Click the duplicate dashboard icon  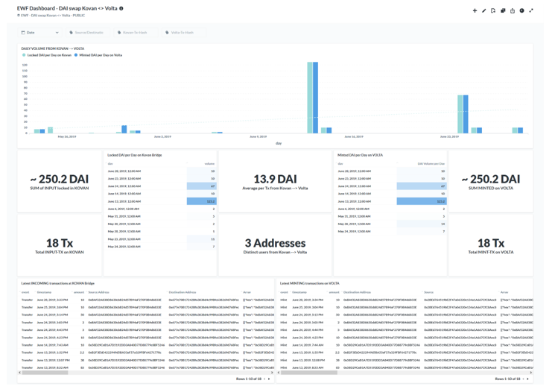(503, 11)
